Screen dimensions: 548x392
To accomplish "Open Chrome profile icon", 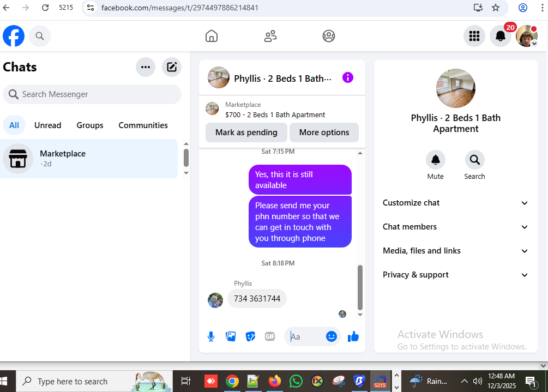I will 523,8.
